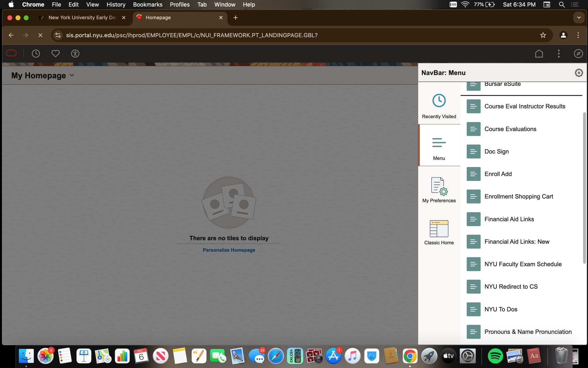Click the recent history clock icon in header
Image resolution: width=588 pixels, height=368 pixels.
(36, 54)
